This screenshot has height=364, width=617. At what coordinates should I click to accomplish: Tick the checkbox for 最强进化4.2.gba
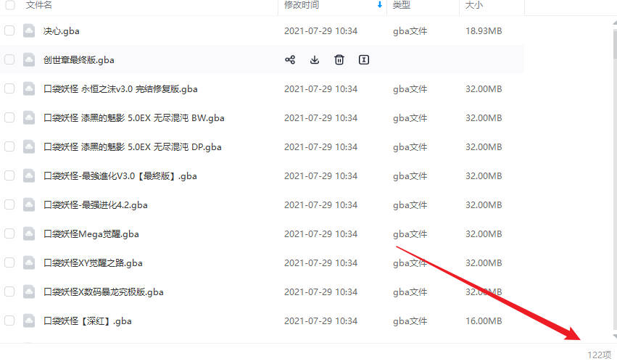pos(9,205)
